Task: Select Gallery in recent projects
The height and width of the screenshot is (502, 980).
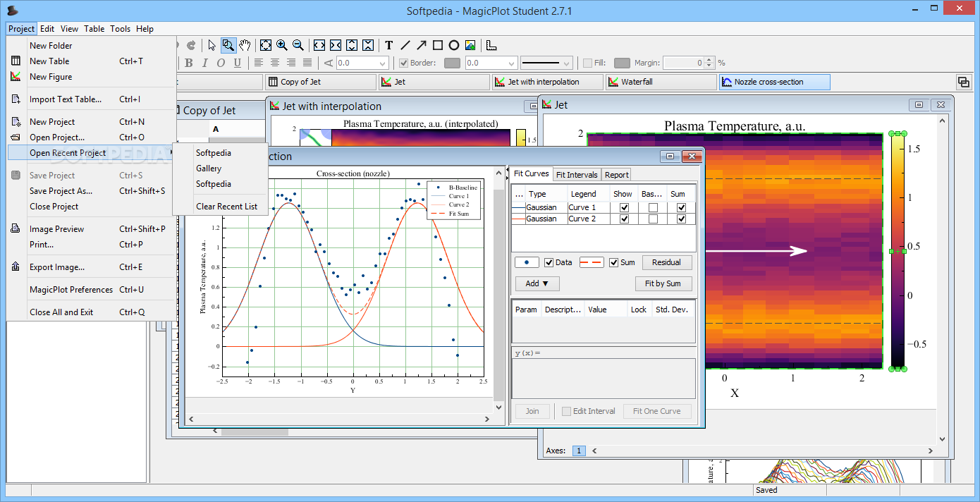Action: (209, 169)
